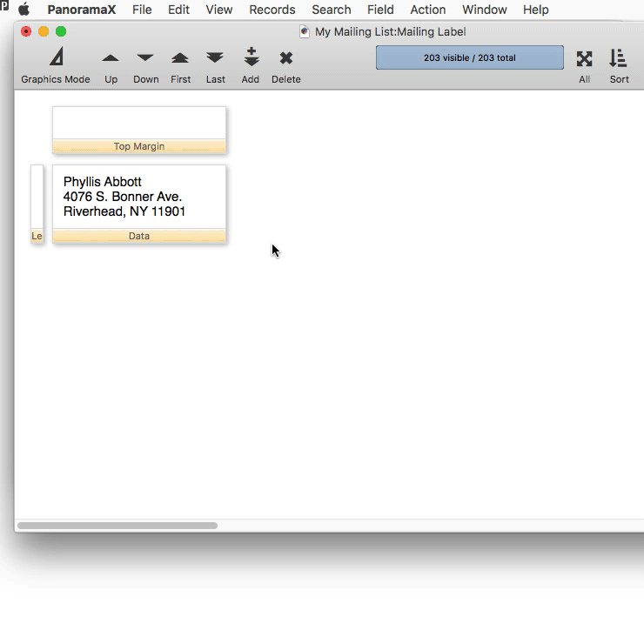
Task: Click the horizontal scrollbar thumb
Action: tap(117, 526)
